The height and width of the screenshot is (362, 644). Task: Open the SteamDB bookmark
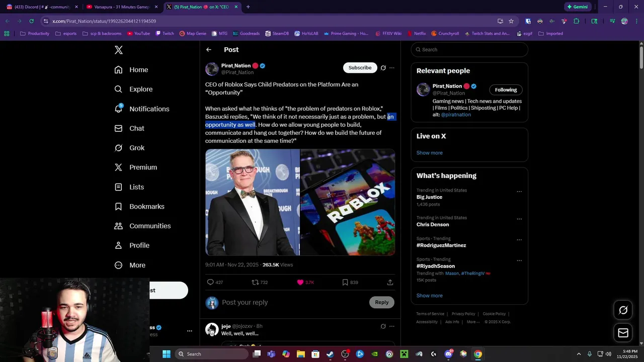click(x=278, y=34)
